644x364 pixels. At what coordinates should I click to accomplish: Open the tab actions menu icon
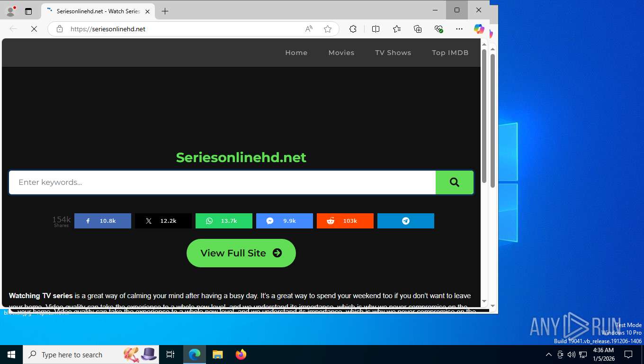[28, 11]
